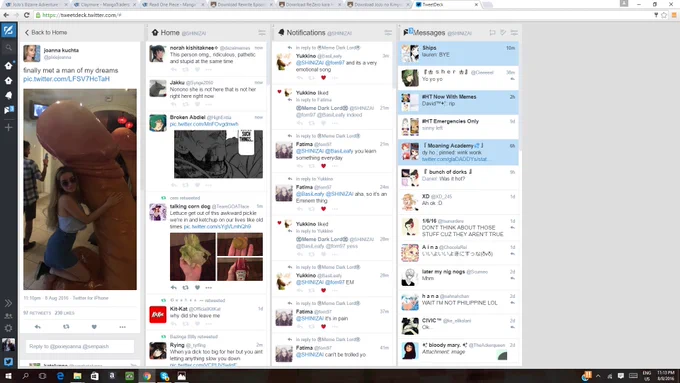680x383 pixels.
Task: Switch to the Read One Piece browser tab
Action: point(172,4)
